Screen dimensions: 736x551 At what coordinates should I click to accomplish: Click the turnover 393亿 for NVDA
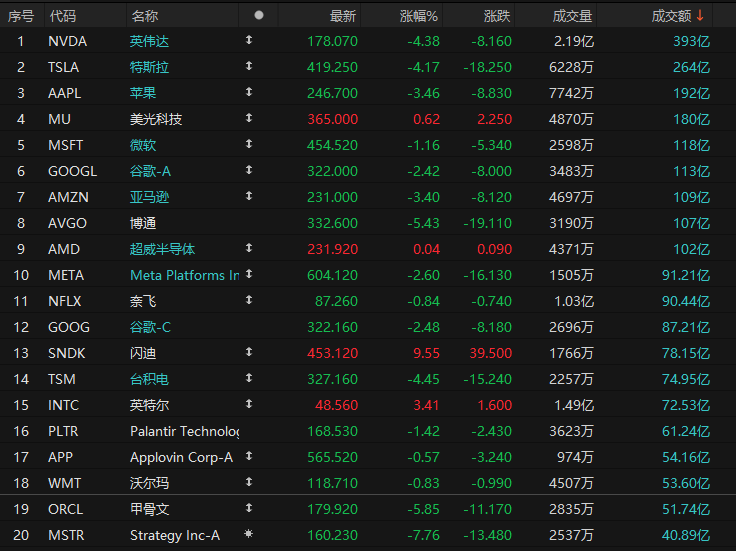tap(691, 41)
